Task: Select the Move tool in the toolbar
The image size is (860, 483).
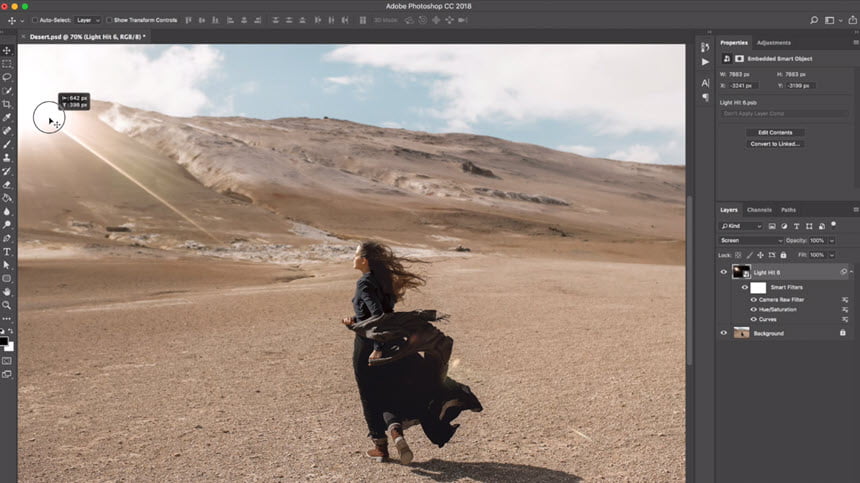Action: (7, 50)
